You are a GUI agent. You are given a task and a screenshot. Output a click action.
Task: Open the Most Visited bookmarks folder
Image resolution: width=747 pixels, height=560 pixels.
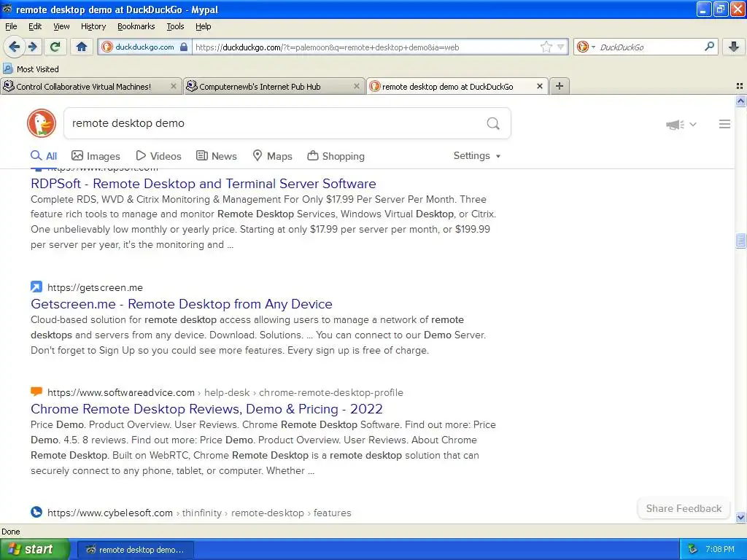point(31,69)
